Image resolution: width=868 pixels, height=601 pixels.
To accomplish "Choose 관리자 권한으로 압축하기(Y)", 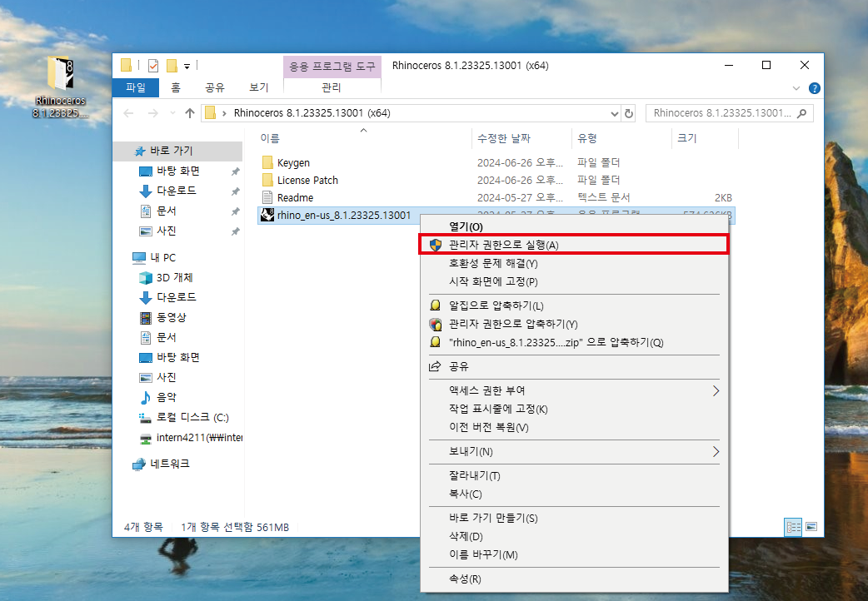I will tap(574, 324).
